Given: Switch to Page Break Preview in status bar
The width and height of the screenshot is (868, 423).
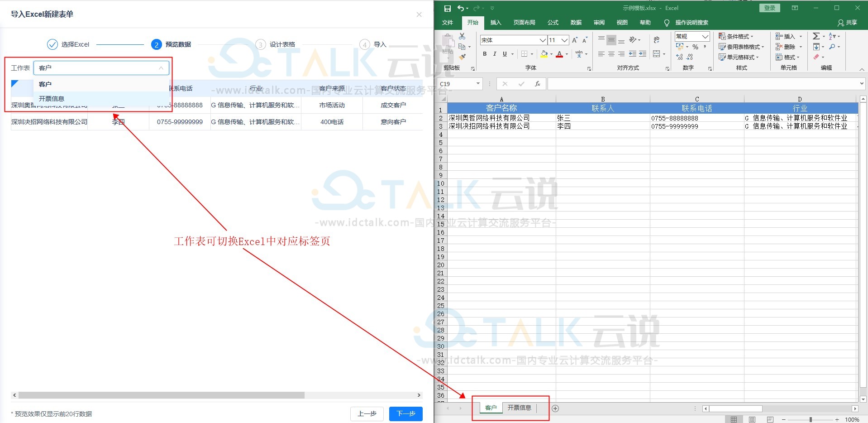Looking at the screenshot, I should [770, 419].
